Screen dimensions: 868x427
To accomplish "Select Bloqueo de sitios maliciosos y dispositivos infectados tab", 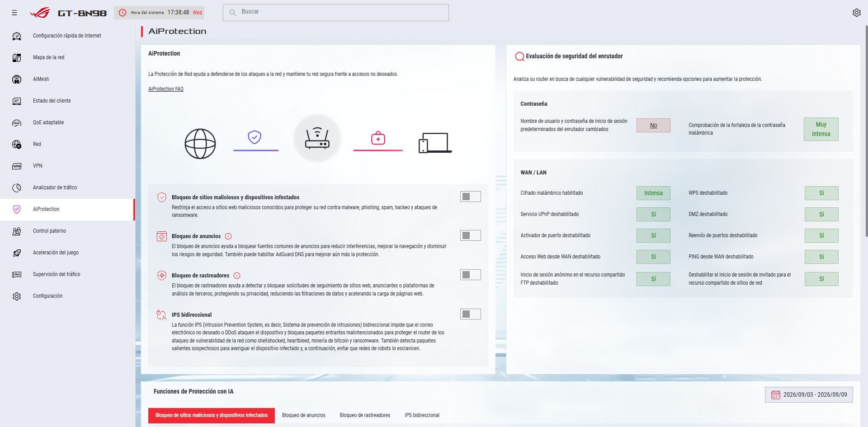I will coord(212,415).
